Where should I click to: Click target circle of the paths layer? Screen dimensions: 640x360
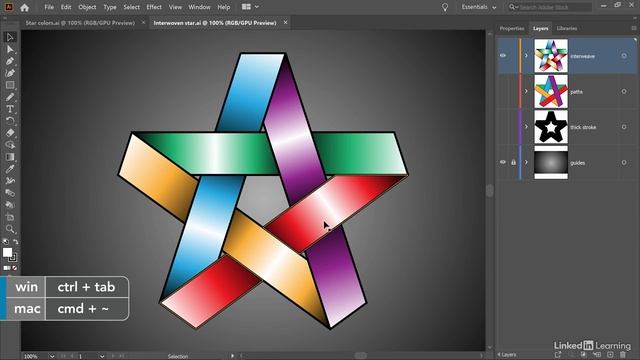click(624, 91)
